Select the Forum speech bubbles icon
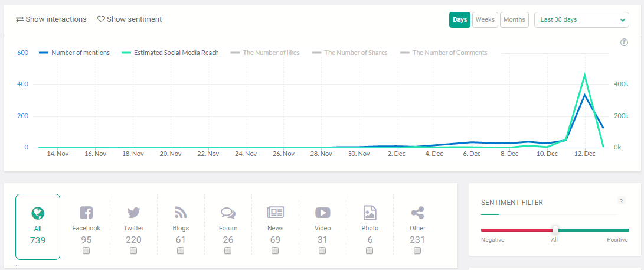Image resolution: width=644 pixels, height=270 pixels. pyautogui.click(x=228, y=213)
